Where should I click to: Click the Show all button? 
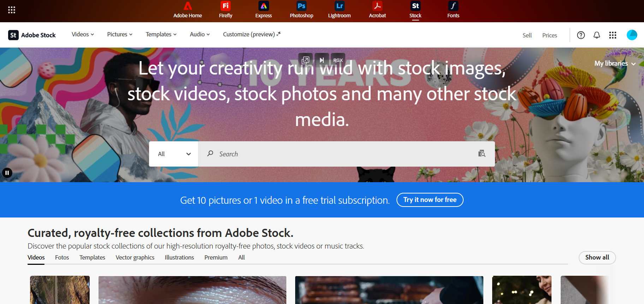tap(597, 257)
